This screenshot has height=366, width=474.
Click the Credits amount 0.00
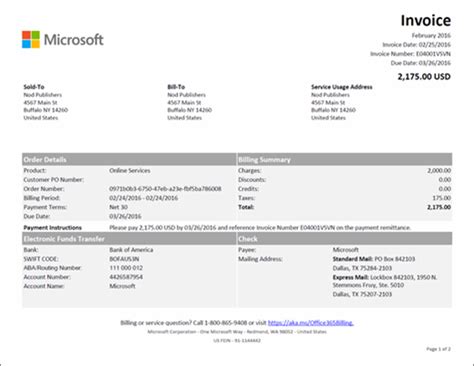pyautogui.click(x=445, y=189)
